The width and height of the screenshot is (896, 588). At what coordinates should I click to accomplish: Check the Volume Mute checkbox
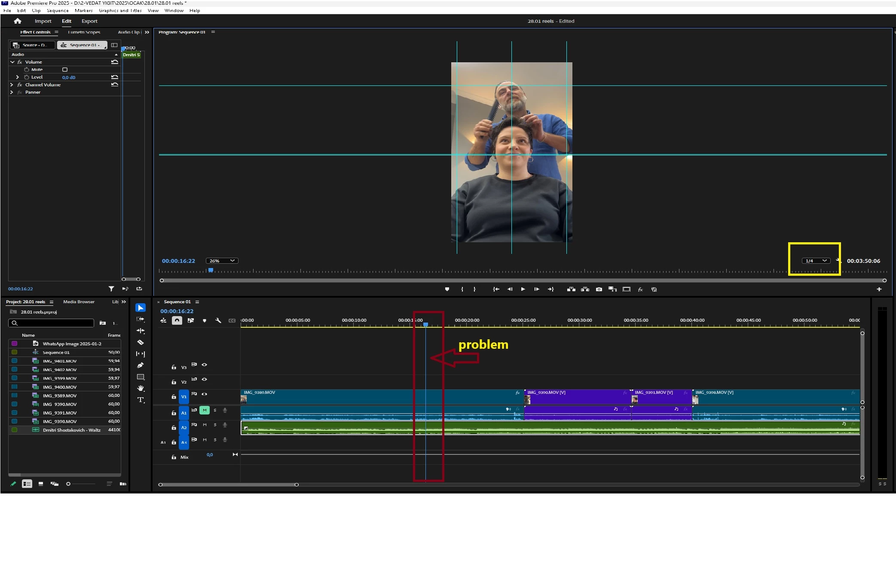pos(65,70)
